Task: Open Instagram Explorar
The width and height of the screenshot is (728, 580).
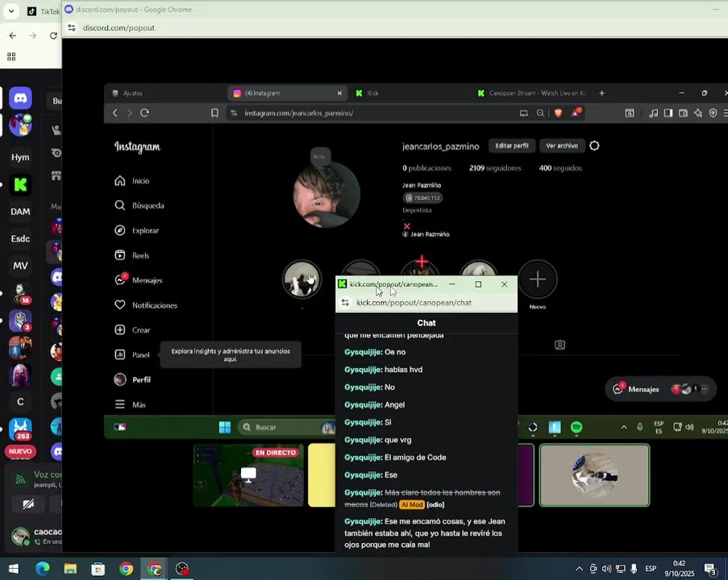Action: pos(136,230)
